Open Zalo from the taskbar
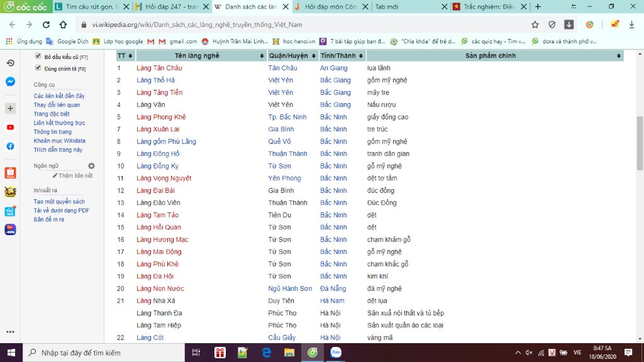 pos(336,353)
